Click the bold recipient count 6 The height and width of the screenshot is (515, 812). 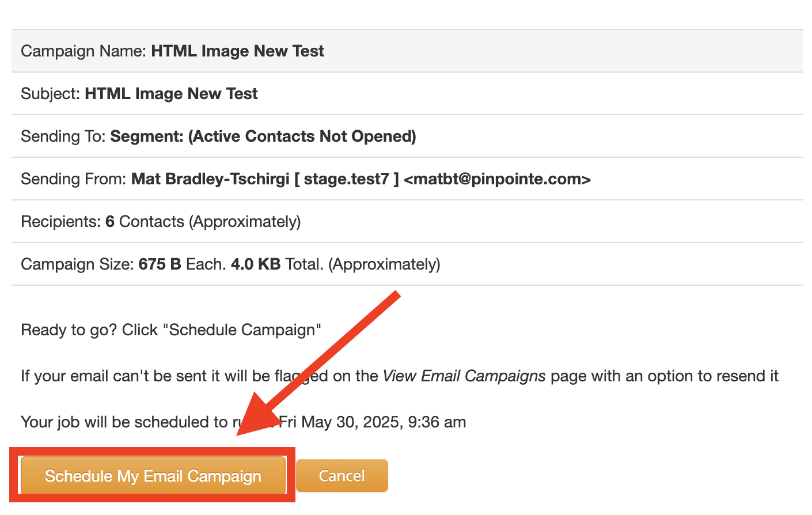coord(110,222)
